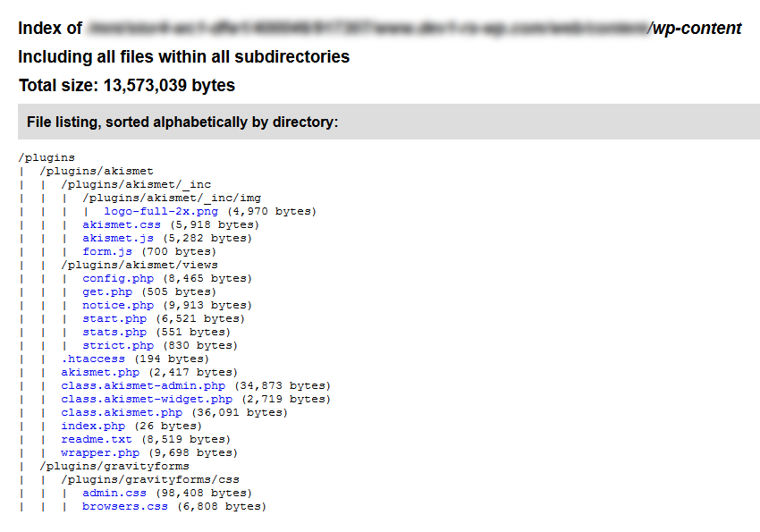Click the strict.php link

click(118, 345)
